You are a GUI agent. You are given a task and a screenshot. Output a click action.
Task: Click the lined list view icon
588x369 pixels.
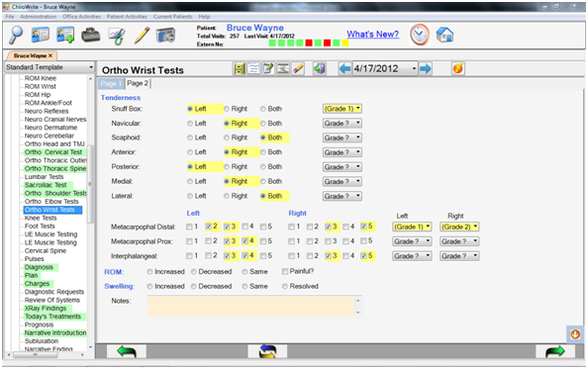253,68
